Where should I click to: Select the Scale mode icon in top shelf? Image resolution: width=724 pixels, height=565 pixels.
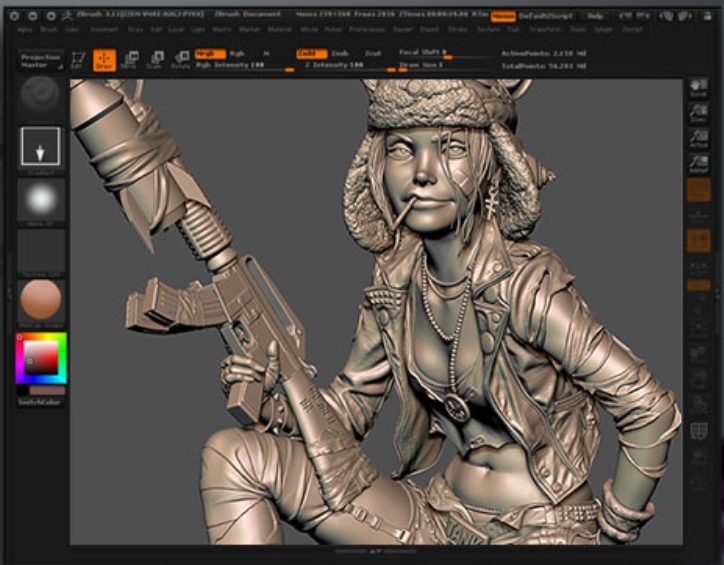pyautogui.click(x=155, y=60)
